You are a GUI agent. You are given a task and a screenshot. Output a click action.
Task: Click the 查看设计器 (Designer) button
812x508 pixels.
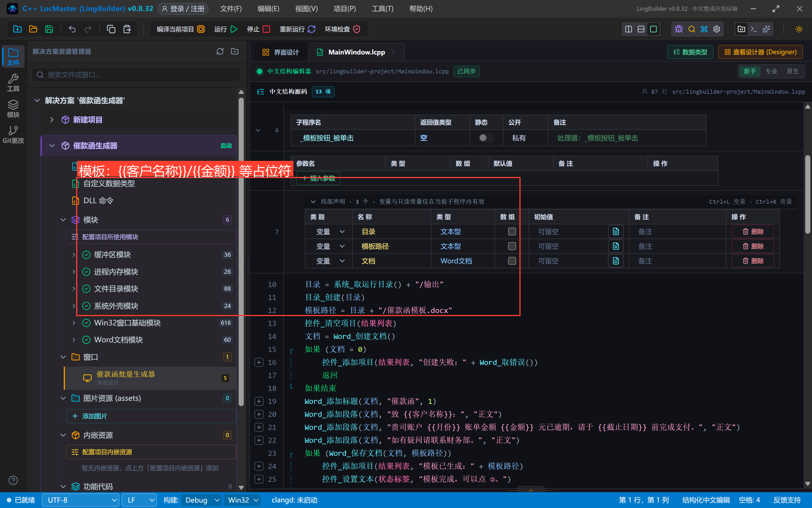(x=760, y=52)
